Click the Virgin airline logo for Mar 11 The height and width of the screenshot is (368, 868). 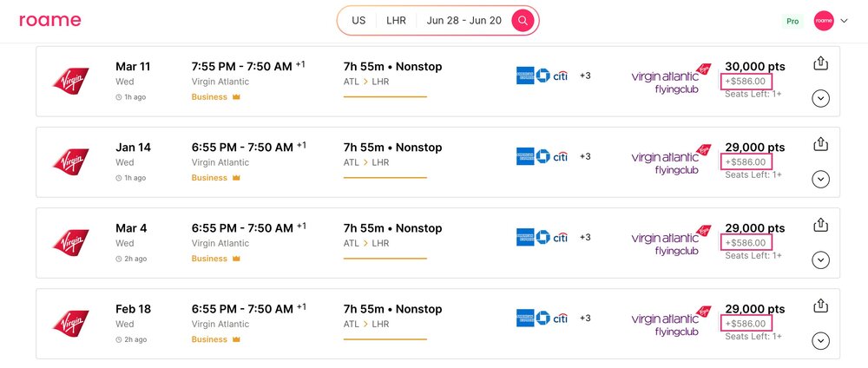(70, 81)
